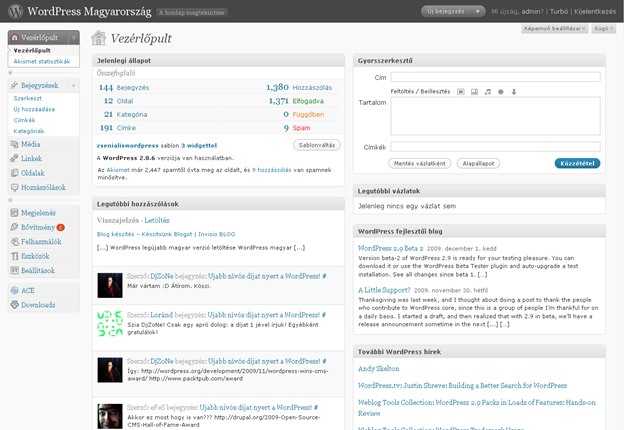The height and width of the screenshot is (430, 624).
Task: Click the add media circle icon
Action: point(501,92)
